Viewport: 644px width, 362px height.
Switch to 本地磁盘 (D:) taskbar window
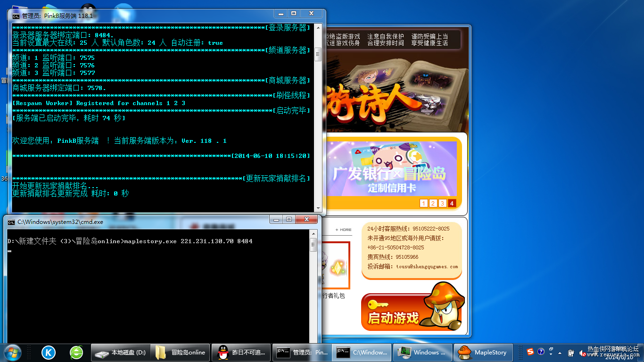point(121,352)
